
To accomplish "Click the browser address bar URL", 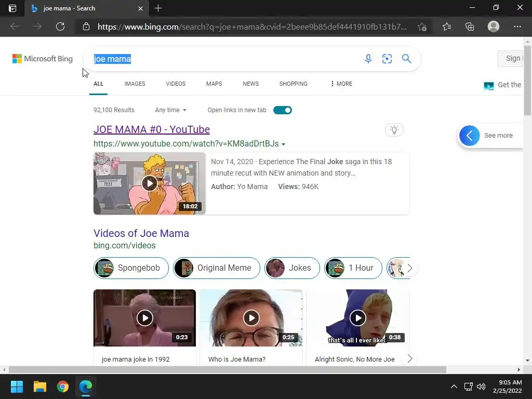I will (252, 27).
